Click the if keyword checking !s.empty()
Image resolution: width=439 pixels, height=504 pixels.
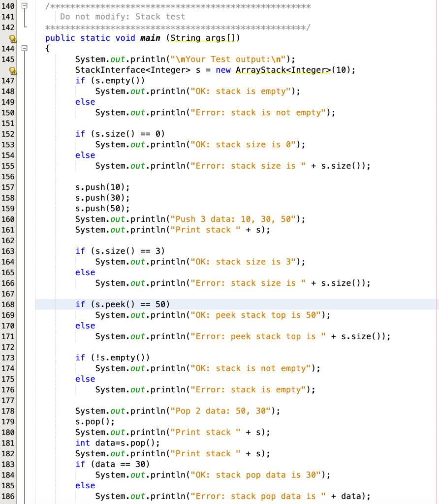(x=80, y=357)
